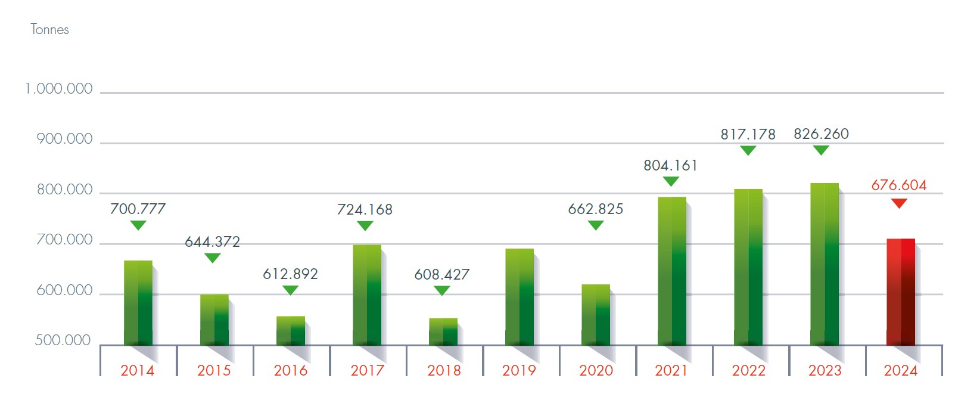This screenshot has height=403, width=980.
Task: Click the green arrow marker under 644.372
Action: 213,258
